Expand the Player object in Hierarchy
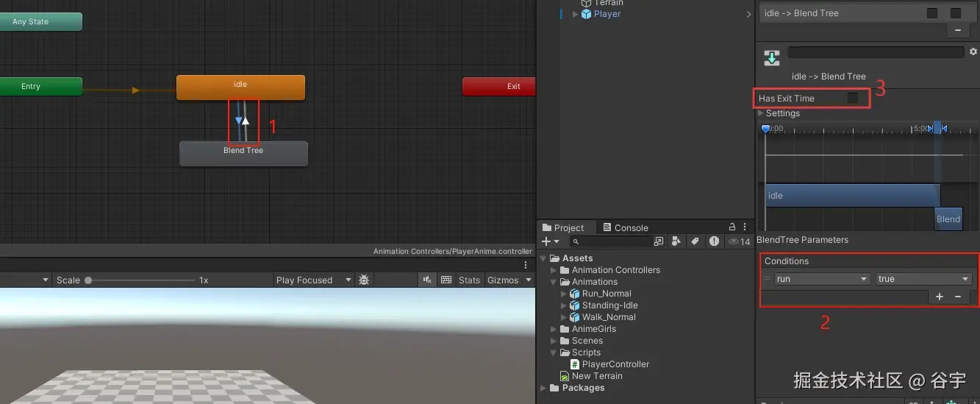Viewport: 980px width, 404px height. pos(576,14)
